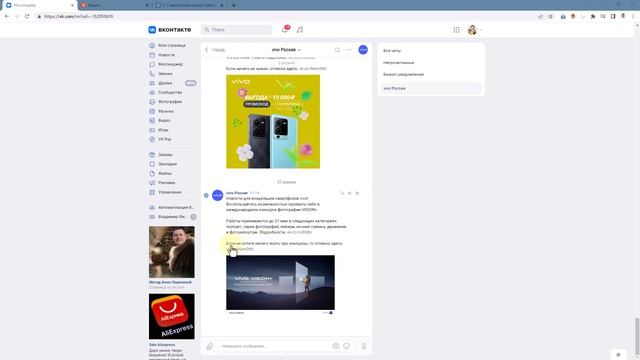Viewport: 640px width, 360px height.
Task: Open the VK services grid icon
Action: click(456, 30)
